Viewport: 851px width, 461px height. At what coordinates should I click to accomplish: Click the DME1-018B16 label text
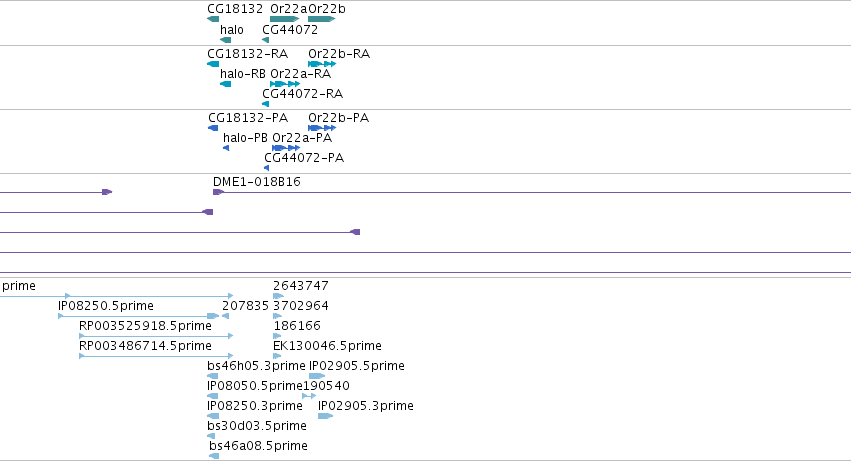click(x=257, y=182)
